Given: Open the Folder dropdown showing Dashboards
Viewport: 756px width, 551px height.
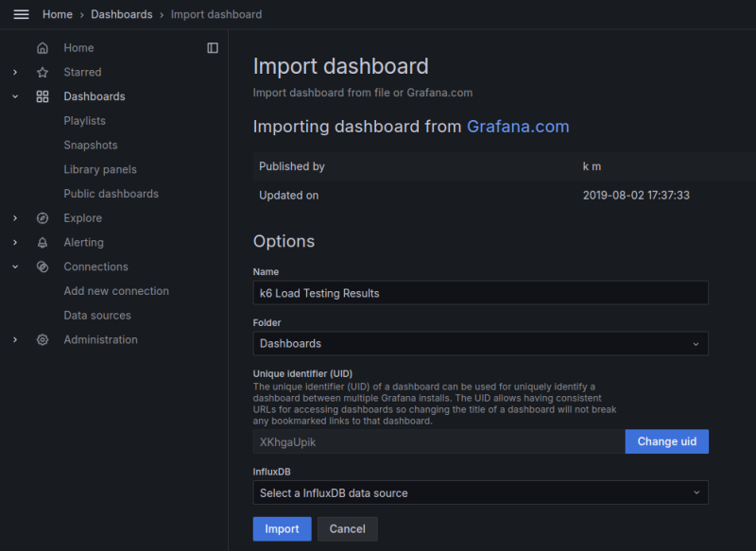Looking at the screenshot, I should coord(480,343).
